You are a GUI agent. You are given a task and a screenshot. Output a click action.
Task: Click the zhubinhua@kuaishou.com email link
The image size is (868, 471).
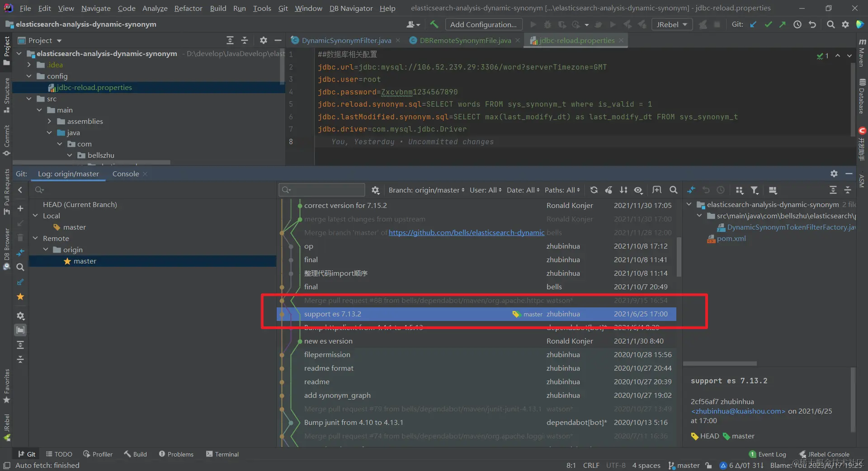[738, 411]
